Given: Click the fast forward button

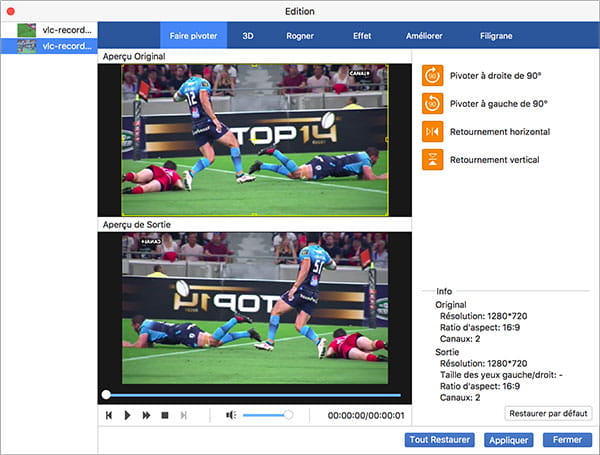Looking at the screenshot, I should 146,415.
